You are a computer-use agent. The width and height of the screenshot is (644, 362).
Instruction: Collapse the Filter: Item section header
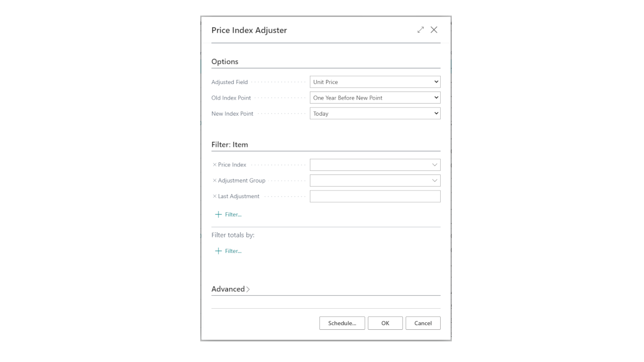[229, 144]
